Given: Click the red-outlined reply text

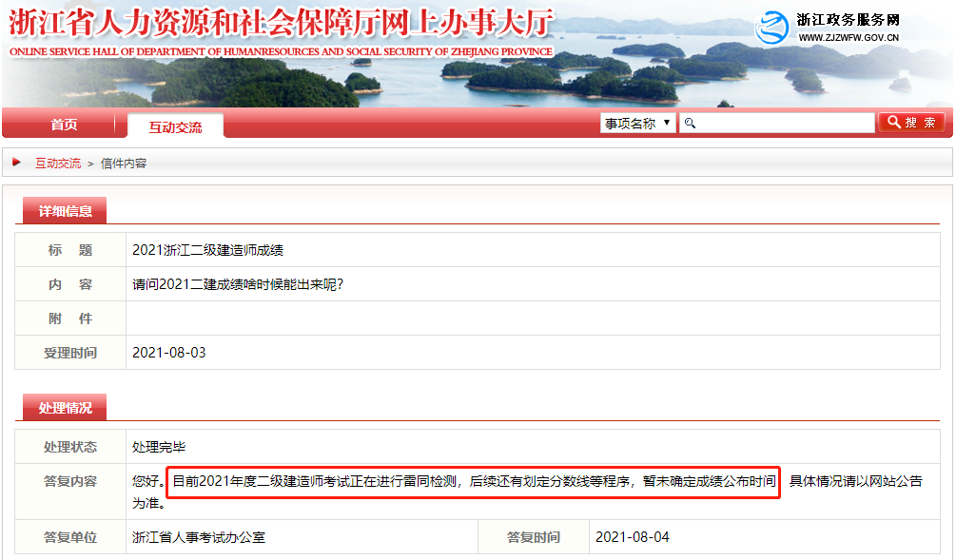Looking at the screenshot, I should 474,482.
